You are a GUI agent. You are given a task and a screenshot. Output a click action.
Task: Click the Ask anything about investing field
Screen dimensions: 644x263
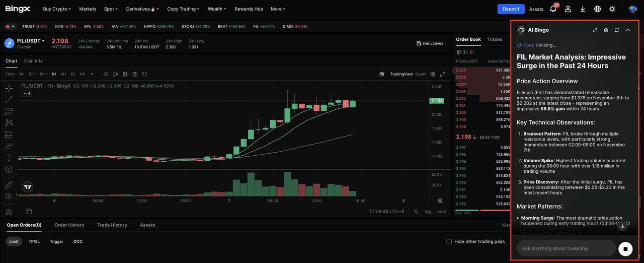click(566, 248)
